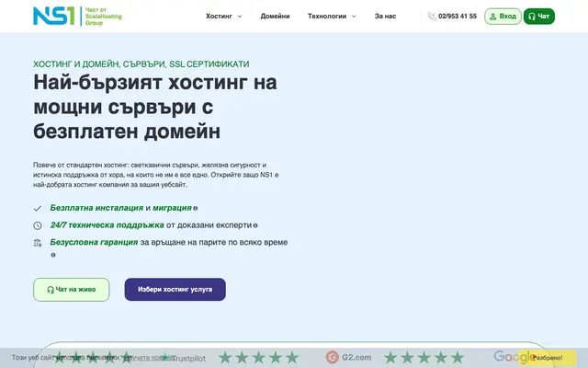Call the 02/953 41 55 number link
The image size is (588, 368).
point(458,17)
